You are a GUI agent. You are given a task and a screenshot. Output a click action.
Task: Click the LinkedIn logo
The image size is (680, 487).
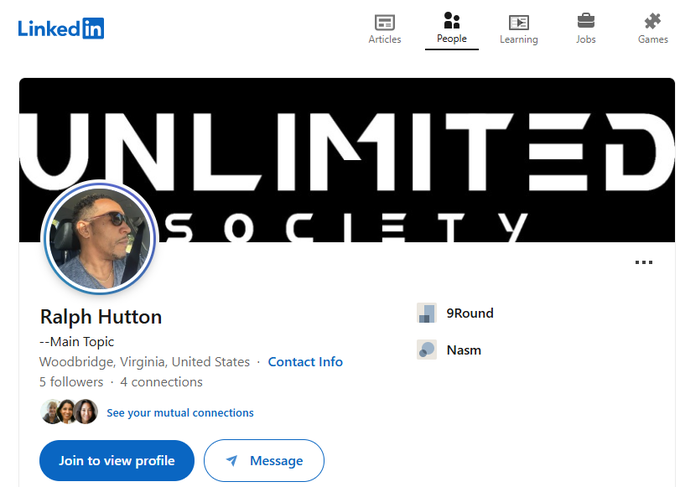(x=61, y=28)
